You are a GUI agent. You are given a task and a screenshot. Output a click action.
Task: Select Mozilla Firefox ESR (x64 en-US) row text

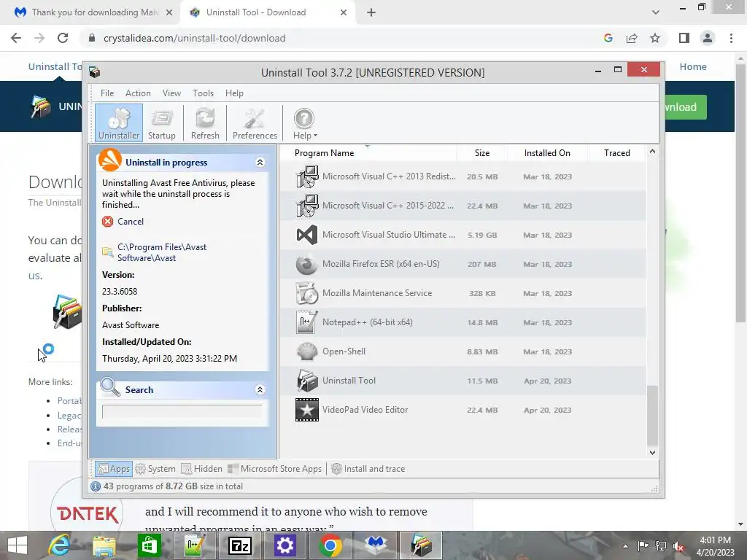tap(381, 264)
